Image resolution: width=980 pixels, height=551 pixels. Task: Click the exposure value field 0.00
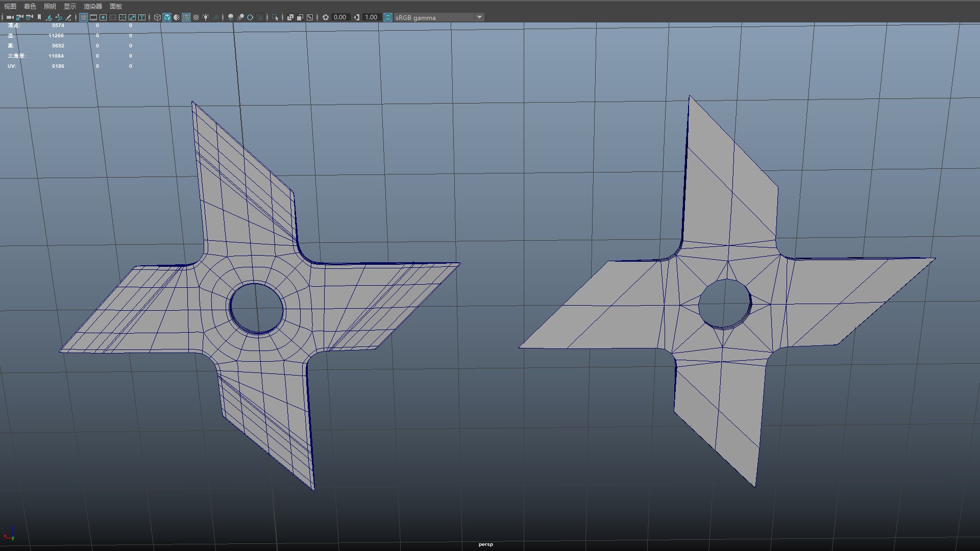340,17
